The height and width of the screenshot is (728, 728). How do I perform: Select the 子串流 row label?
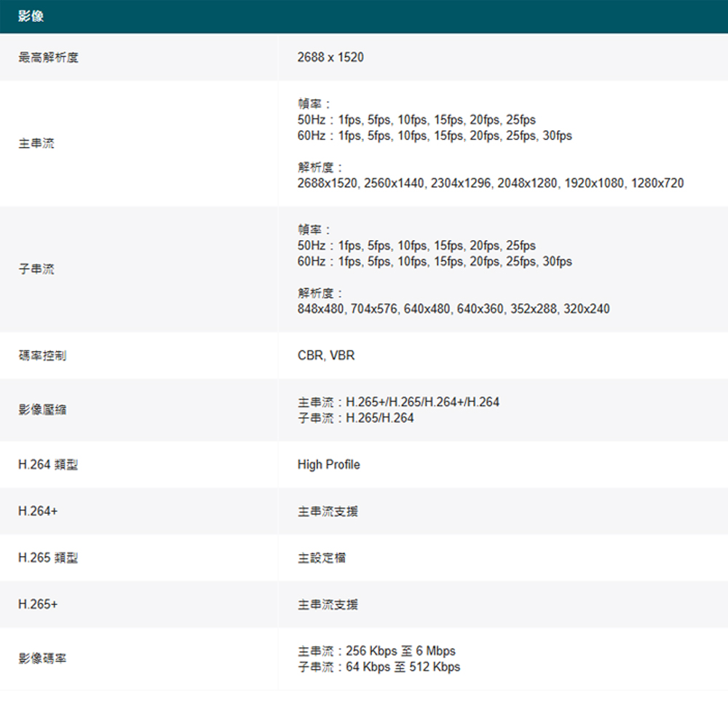[36, 269]
